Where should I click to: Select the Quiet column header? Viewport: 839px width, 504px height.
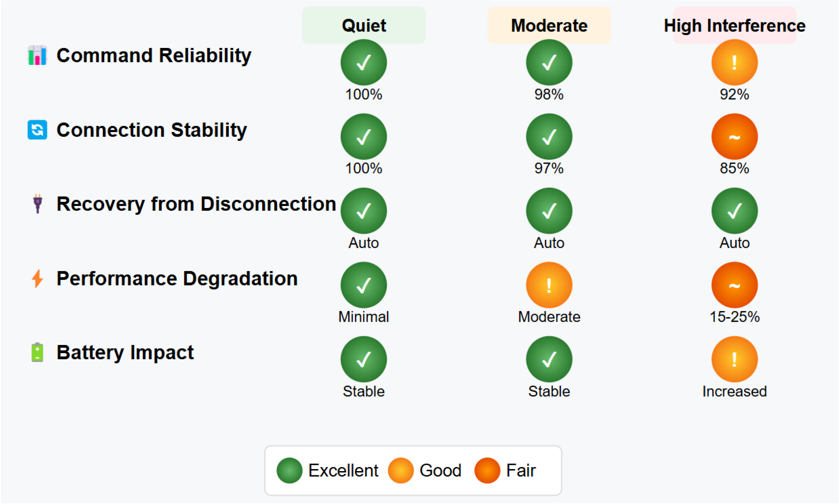pyautogui.click(x=363, y=26)
